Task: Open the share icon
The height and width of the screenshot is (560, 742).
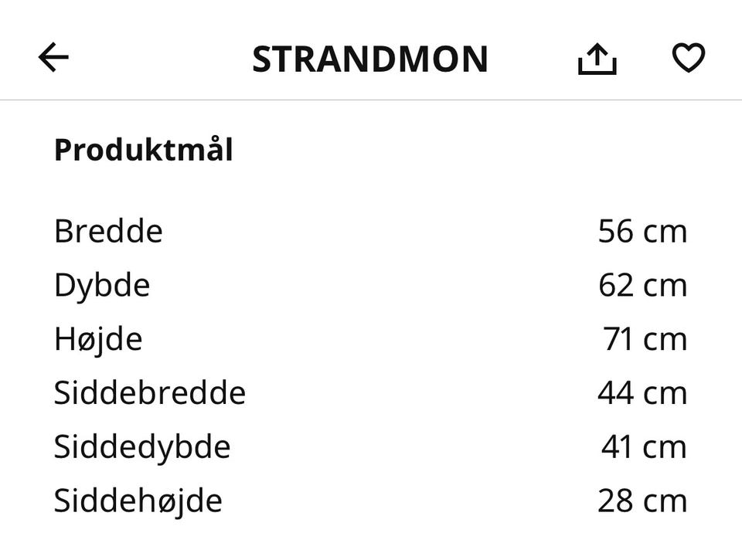Action: (597, 59)
